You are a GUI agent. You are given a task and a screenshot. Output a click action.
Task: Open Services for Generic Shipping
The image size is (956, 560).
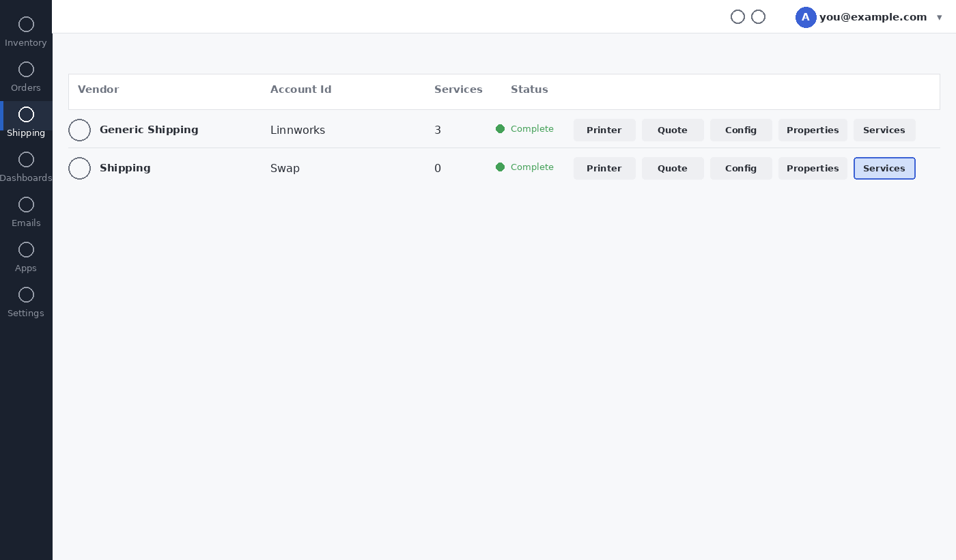[x=884, y=130]
